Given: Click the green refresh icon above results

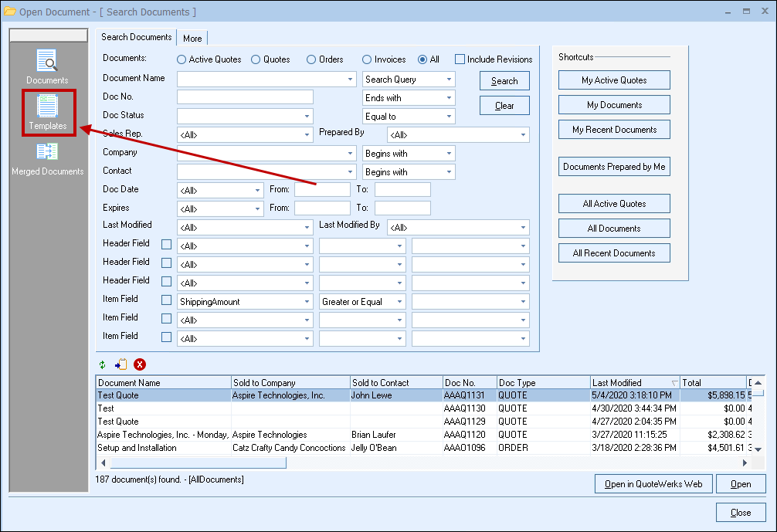Looking at the screenshot, I should point(103,364).
